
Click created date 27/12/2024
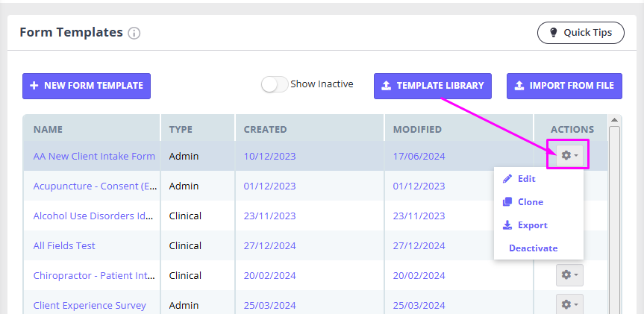tap(270, 246)
